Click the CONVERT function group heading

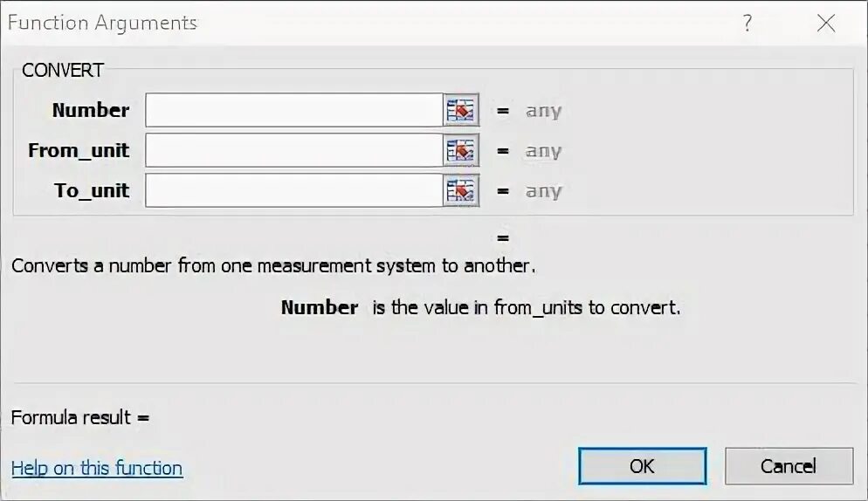[63, 71]
